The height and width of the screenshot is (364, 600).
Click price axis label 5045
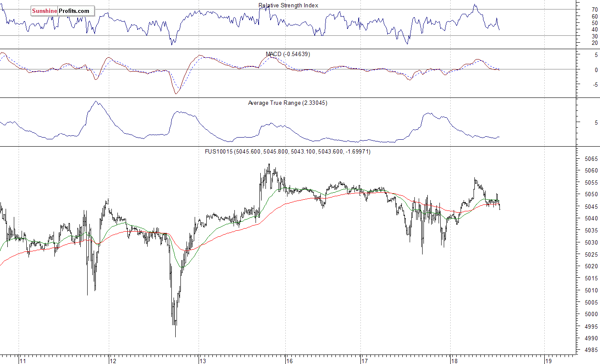point(591,207)
